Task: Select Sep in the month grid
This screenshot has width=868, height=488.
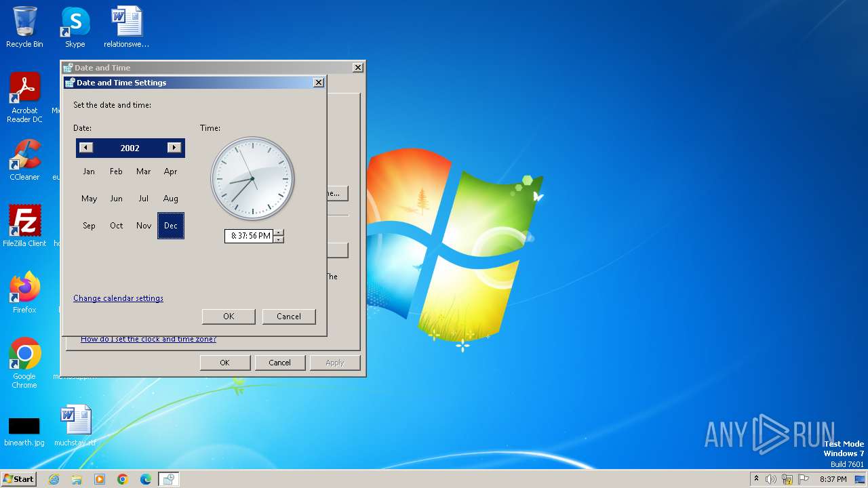Action: pyautogui.click(x=89, y=226)
